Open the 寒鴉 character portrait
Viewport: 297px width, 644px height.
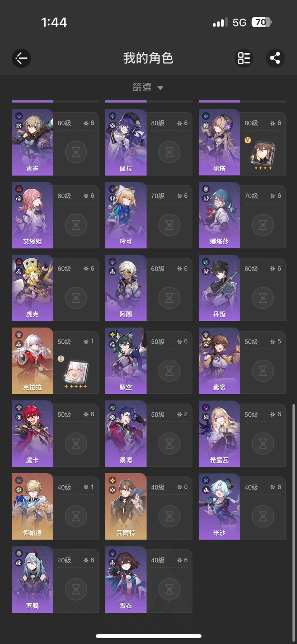pos(32,579)
